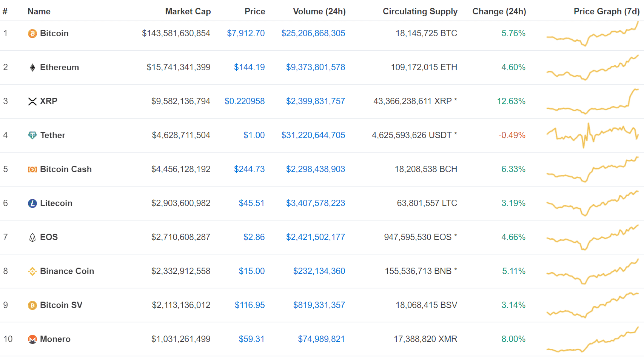Click the XRP logo icon
644x359 pixels.
click(32, 102)
